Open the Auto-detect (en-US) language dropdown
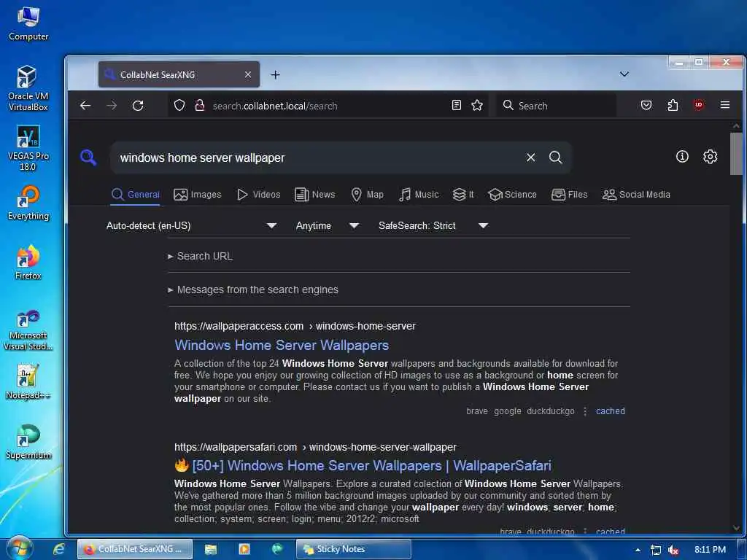This screenshot has height=560, width=747. coord(192,226)
